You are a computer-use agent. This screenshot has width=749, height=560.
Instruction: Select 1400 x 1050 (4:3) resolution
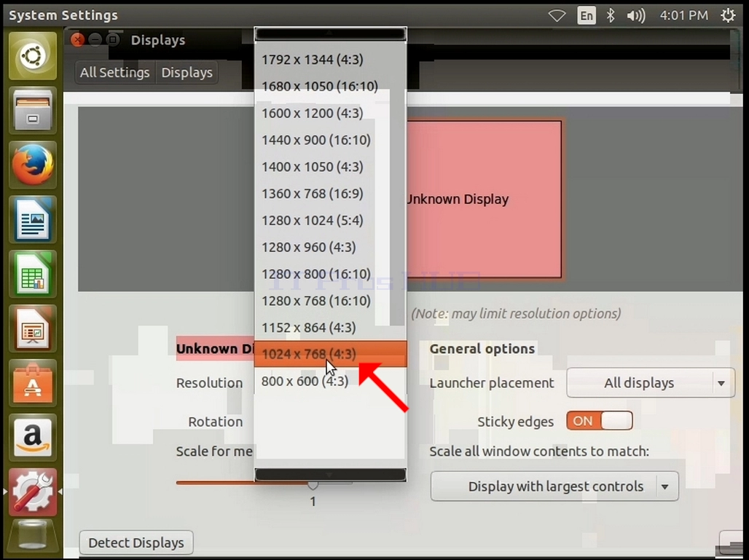[x=330, y=167]
